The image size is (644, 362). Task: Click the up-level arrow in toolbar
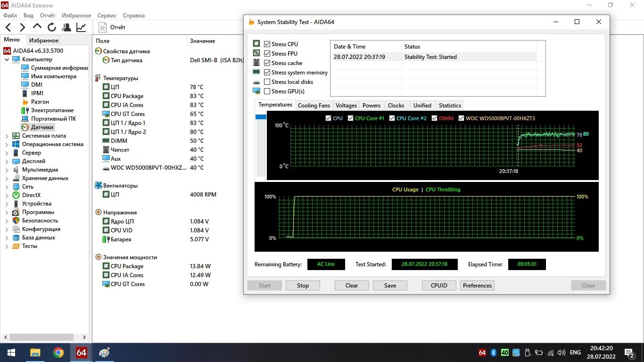(37, 27)
